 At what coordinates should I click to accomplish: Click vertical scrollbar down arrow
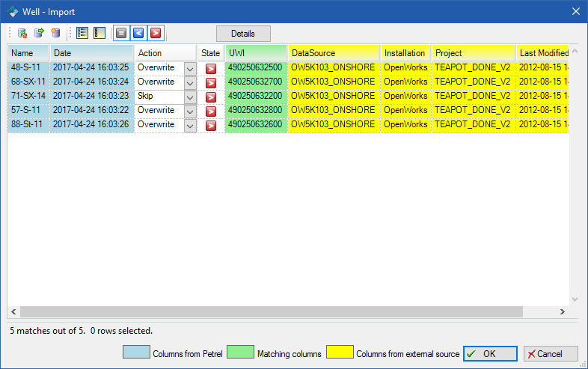[575, 299]
